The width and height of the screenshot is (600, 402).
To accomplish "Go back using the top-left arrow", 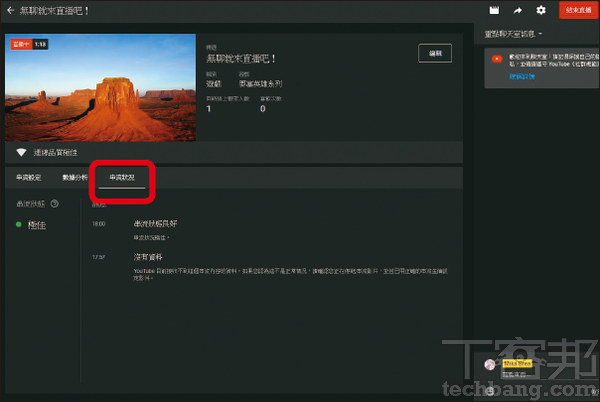I will pos(10,10).
